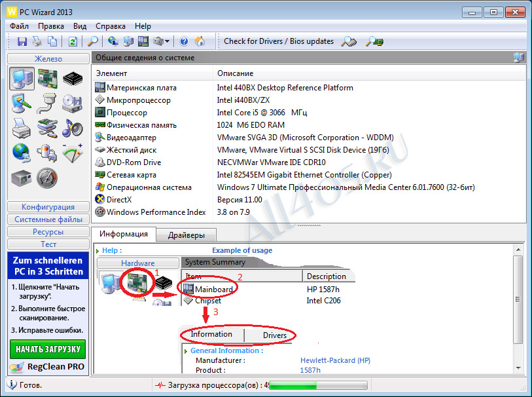Click the motherboard chip toolbar icon
Image resolution: width=532 pixels, height=397 pixels.
[143, 41]
